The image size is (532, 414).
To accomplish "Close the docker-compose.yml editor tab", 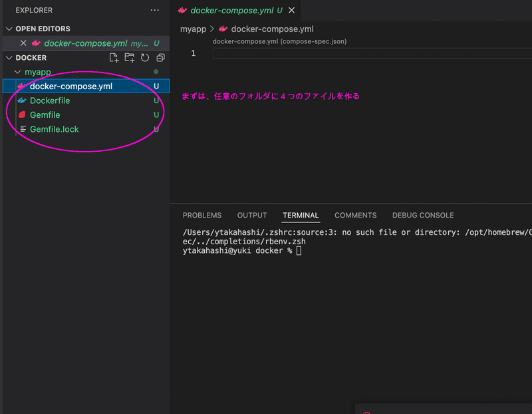I will (291, 10).
